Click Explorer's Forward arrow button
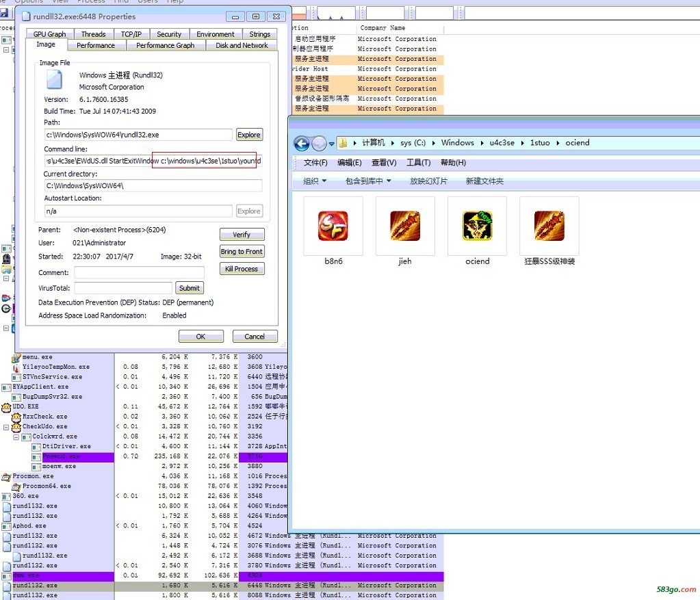 319,143
